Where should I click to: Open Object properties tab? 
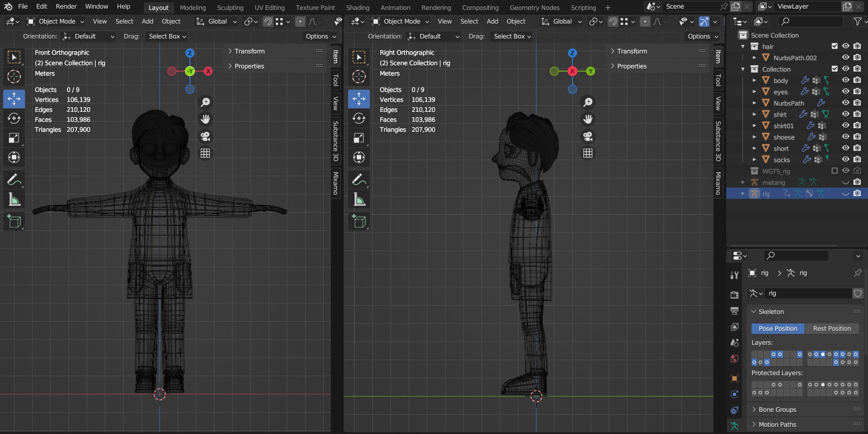734,378
